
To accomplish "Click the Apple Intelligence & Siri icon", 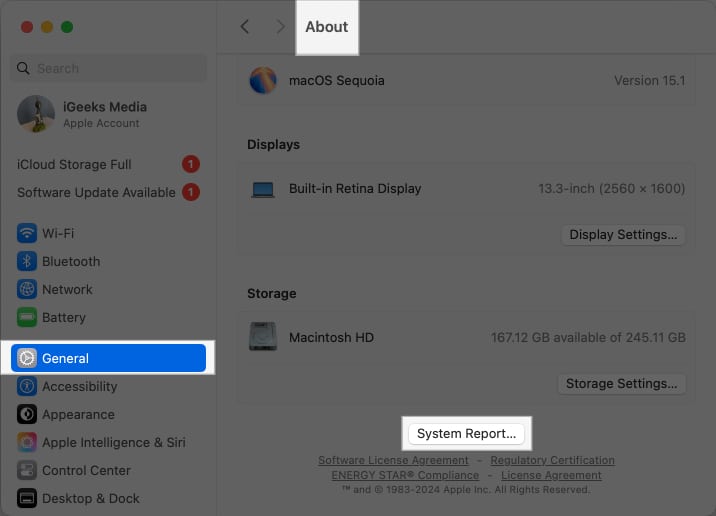I will point(27,442).
